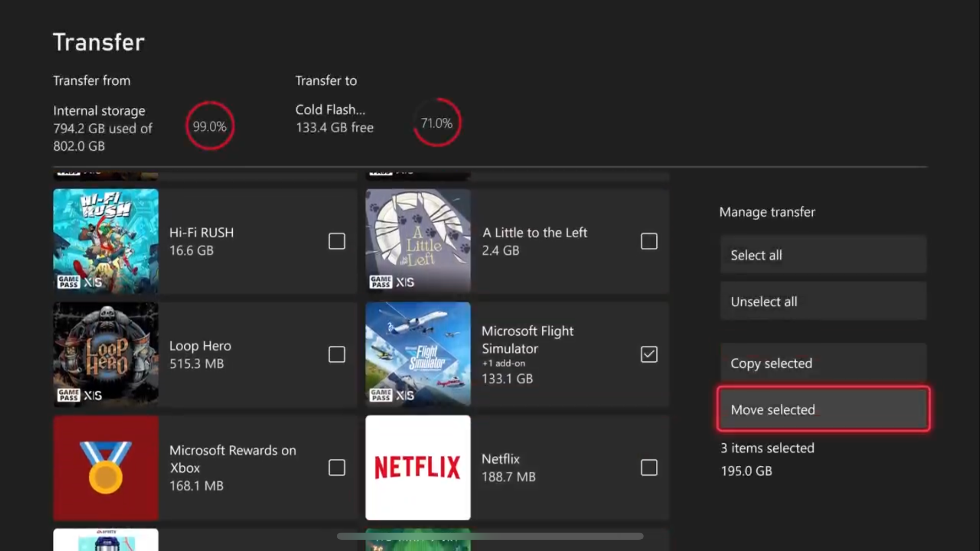The image size is (980, 551).
Task: Check the A Little to the Left box
Action: (649, 241)
